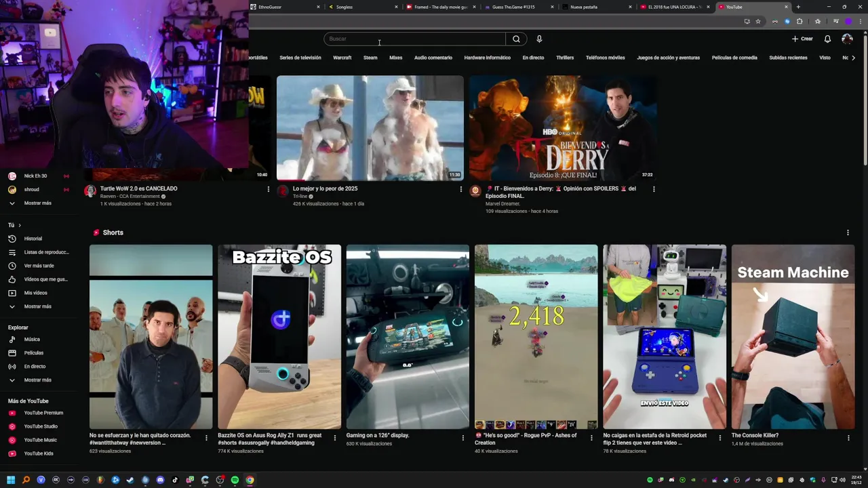The height and width of the screenshot is (488, 868).
Task: Play the Lo mejor y lo peor de 2025 thumbnail
Action: pyautogui.click(x=370, y=128)
